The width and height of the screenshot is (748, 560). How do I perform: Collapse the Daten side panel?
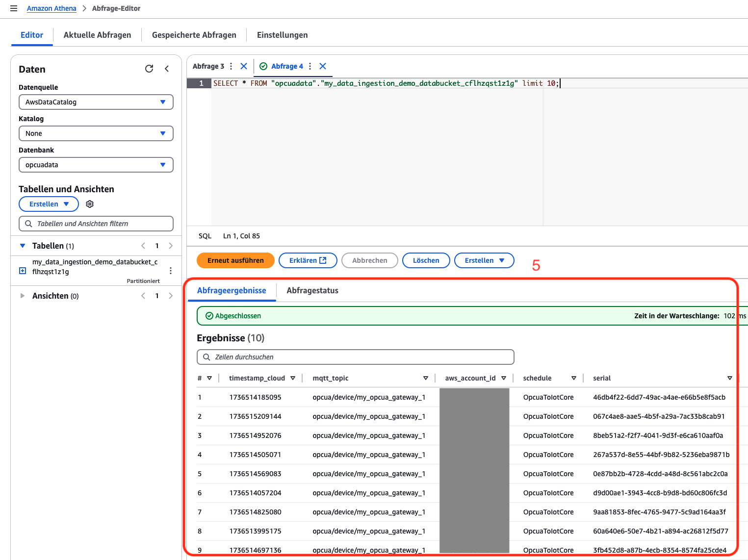[x=167, y=69]
